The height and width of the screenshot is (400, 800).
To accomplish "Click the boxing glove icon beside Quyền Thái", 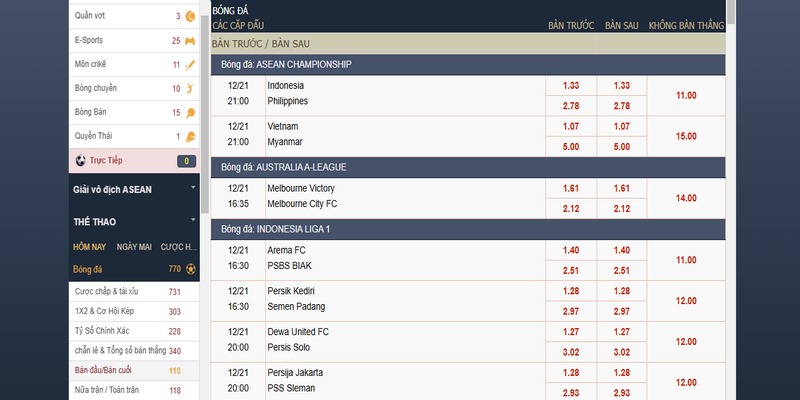I will (190, 137).
